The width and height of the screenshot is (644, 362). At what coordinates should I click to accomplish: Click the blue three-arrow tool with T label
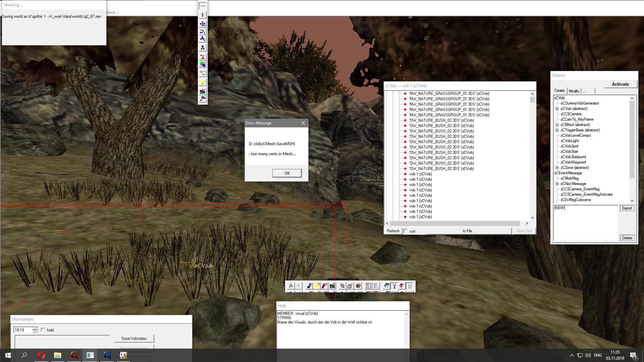pyautogui.click(x=203, y=39)
